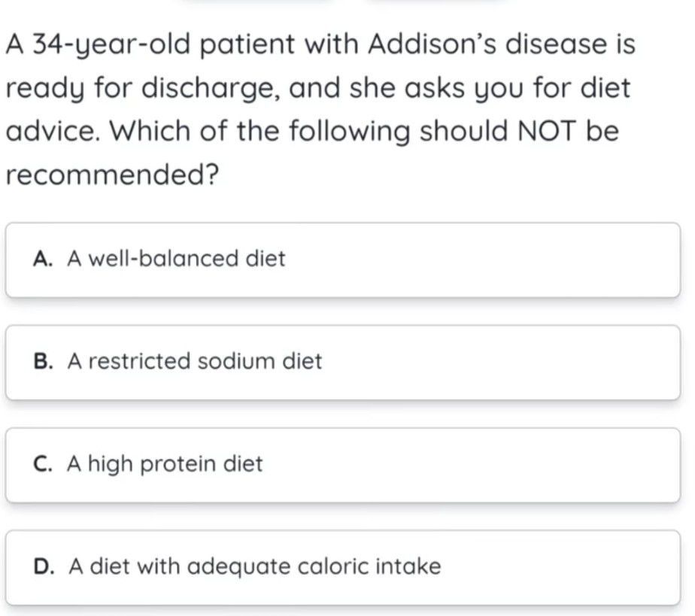Click the letter 'B.' answer label
Screen dimensions: 695x616
click(x=44, y=362)
